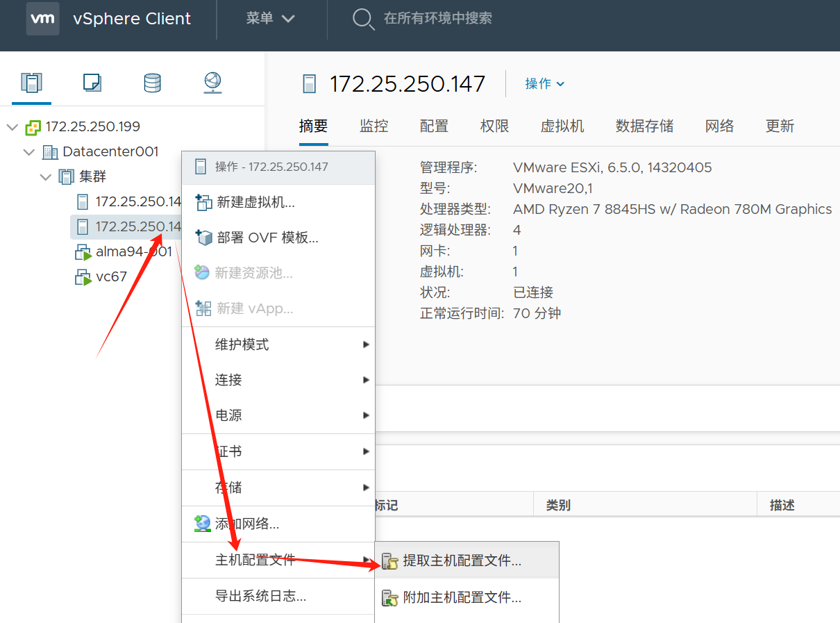Select 172.25.250.199 in the inventory tree
This screenshot has width=840, height=623.
93,127
